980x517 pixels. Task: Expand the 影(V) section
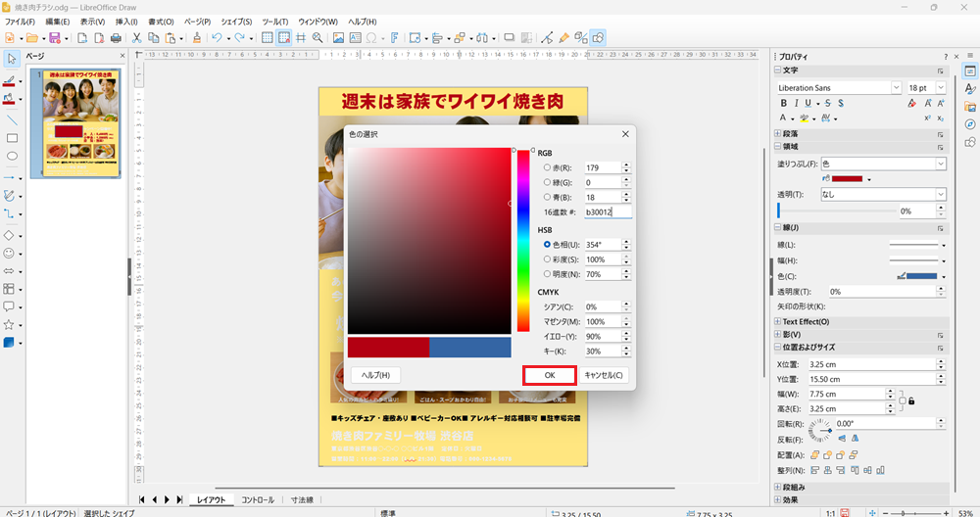click(x=778, y=334)
